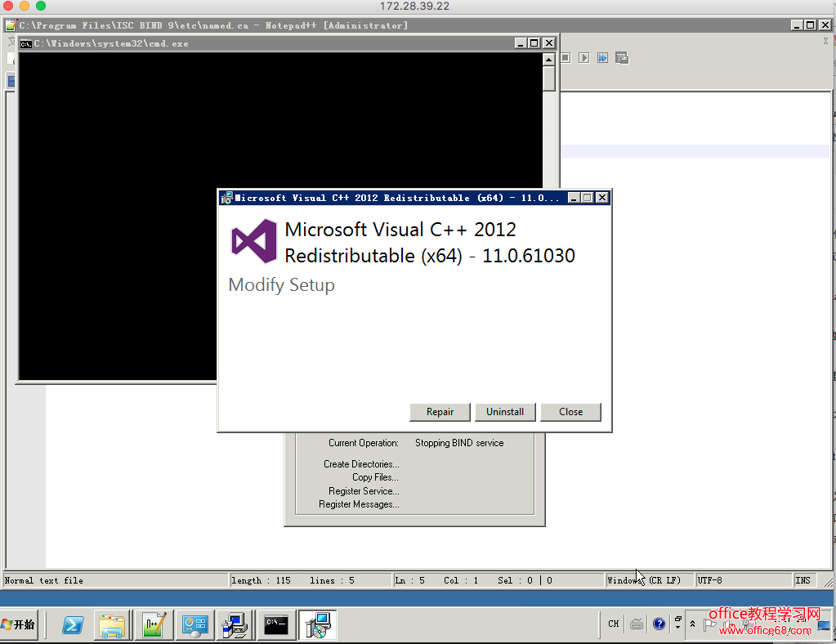Image resolution: width=836 pixels, height=644 pixels.
Task: Click the cmd.exe vertical scrollbar thumb
Action: pyautogui.click(x=548, y=78)
